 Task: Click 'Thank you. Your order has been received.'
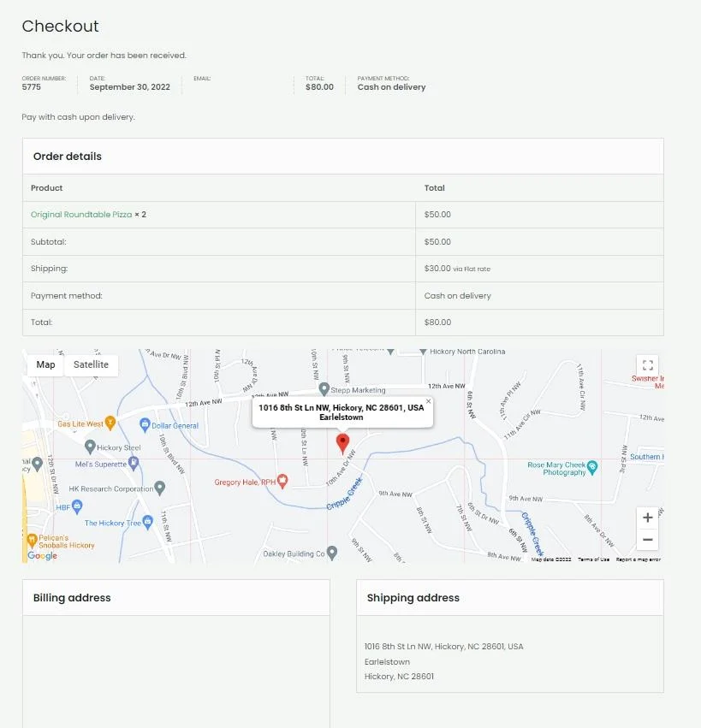point(104,56)
